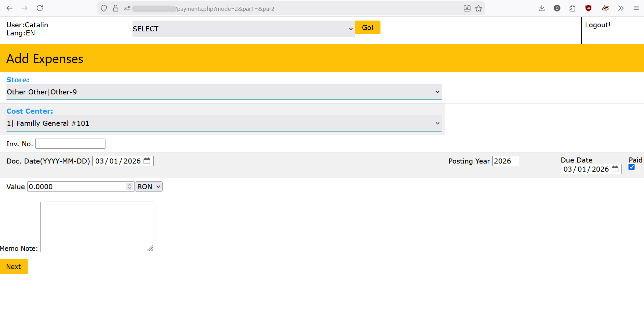Open the RON currency dropdown
Image resolution: width=644 pixels, height=321 pixels.
[149, 186]
